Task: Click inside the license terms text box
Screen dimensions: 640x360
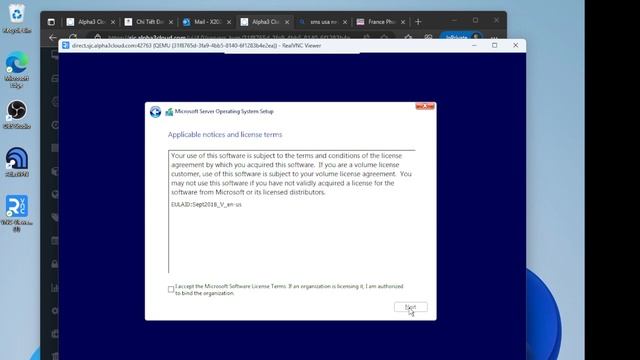Action: tap(292, 211)
